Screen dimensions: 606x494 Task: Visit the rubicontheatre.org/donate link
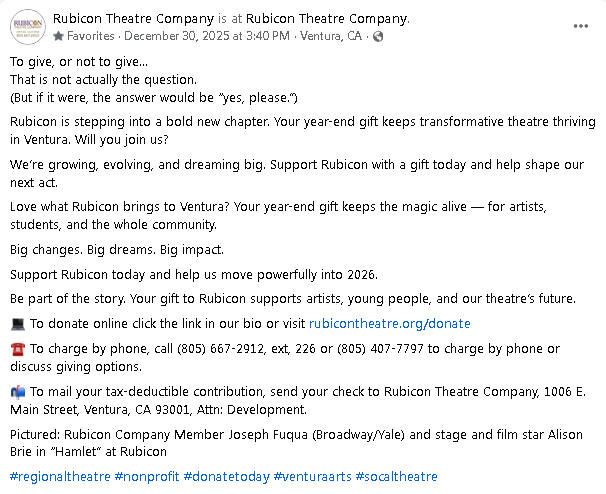pos(389,323)
